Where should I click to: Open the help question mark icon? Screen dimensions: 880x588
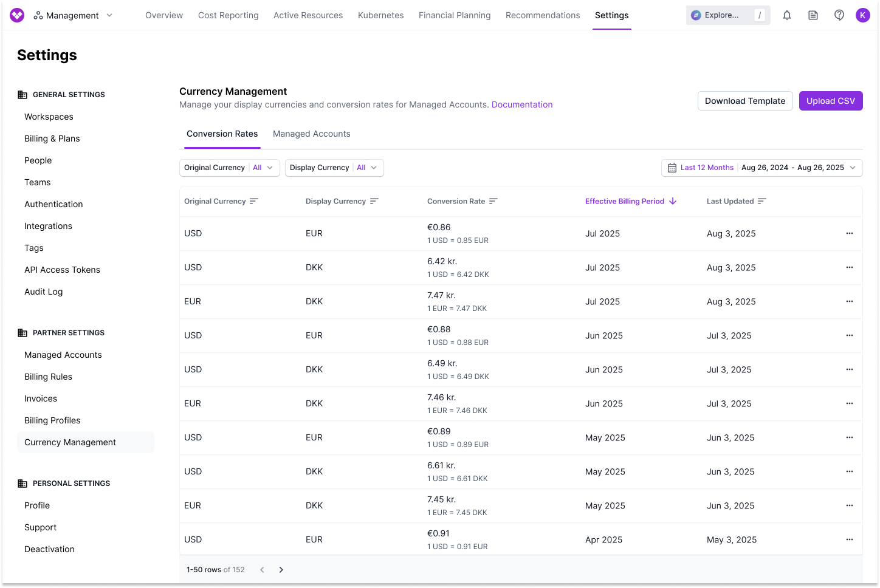(x=839, y=15)
